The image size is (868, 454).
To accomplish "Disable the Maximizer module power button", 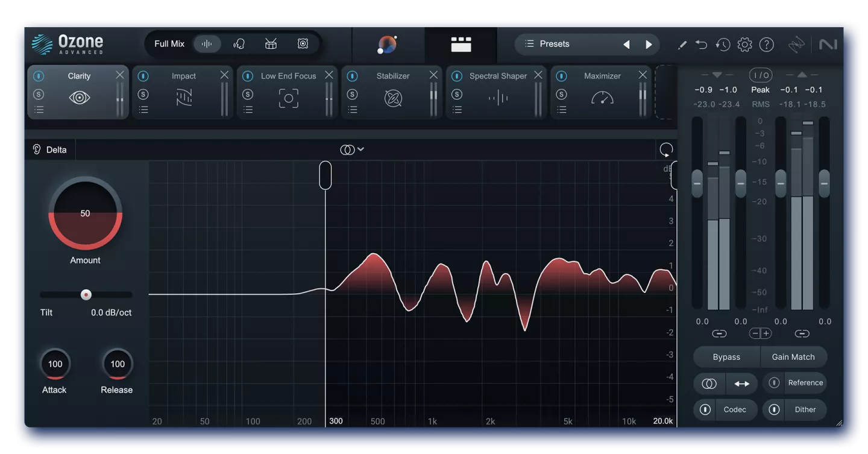I will [x=561, y=77].
